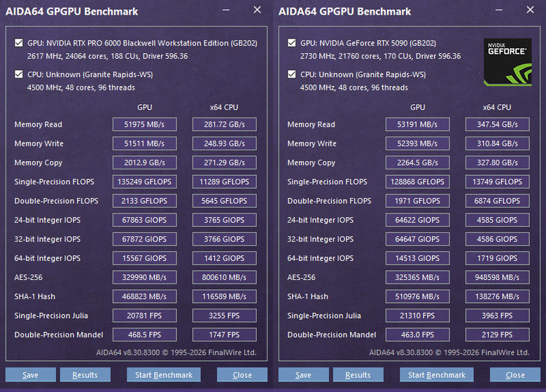Select 325365 MB/s AES-256 GPU result
This screenshot has width=546, height=392.
pos(417,277)
